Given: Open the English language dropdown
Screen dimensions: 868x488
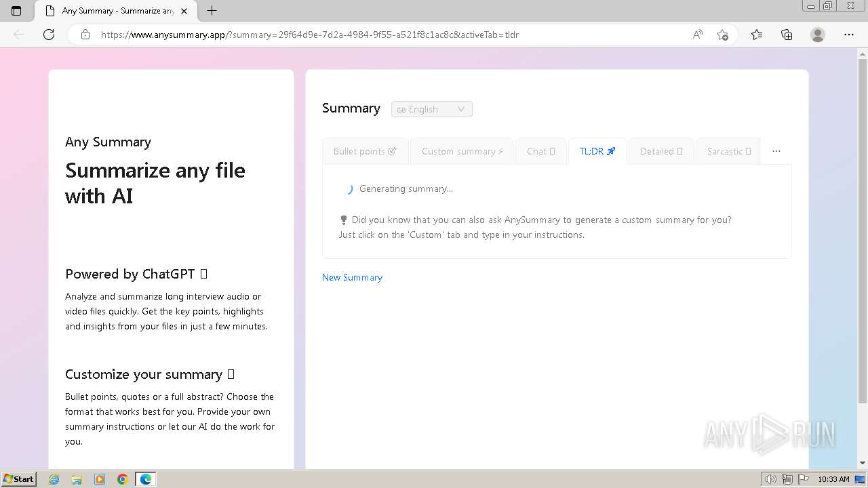Looking at the screenshot, I should tap(432, 109).
